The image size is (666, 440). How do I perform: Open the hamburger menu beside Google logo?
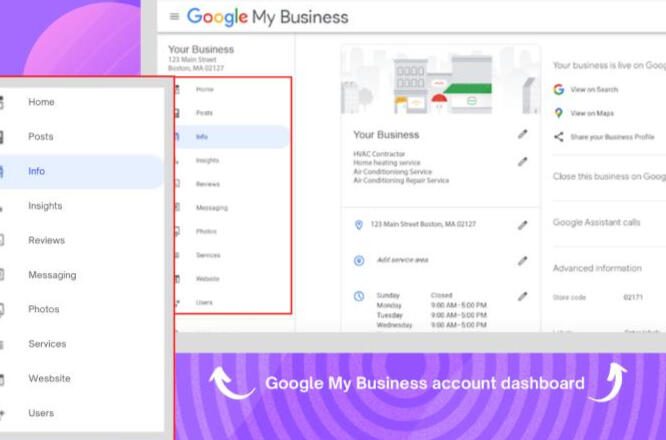point(174,17)
